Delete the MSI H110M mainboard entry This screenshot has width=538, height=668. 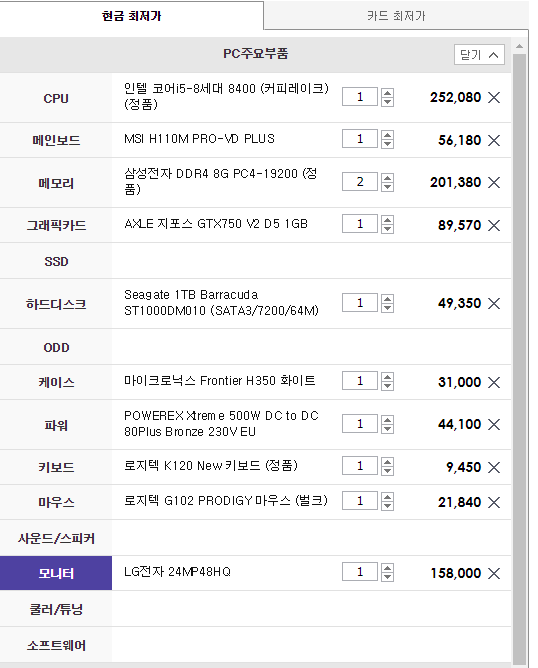coord(494,140)
